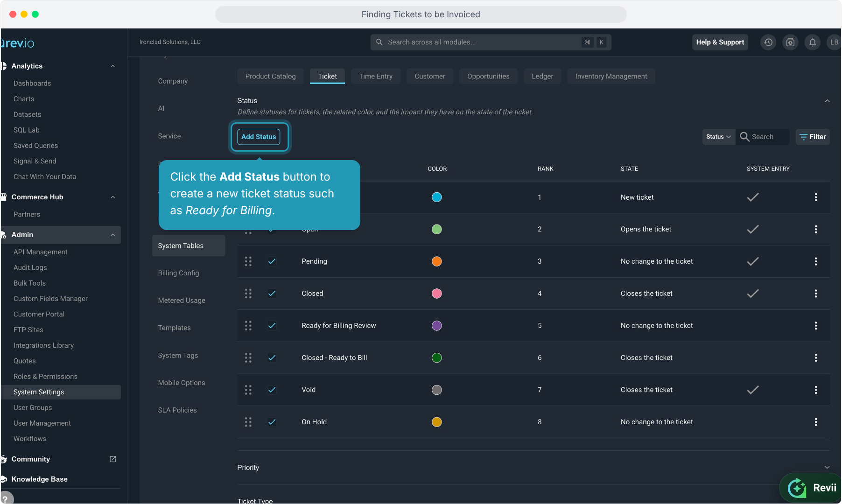Grab the drag handle for Pending row

[248, 261]
